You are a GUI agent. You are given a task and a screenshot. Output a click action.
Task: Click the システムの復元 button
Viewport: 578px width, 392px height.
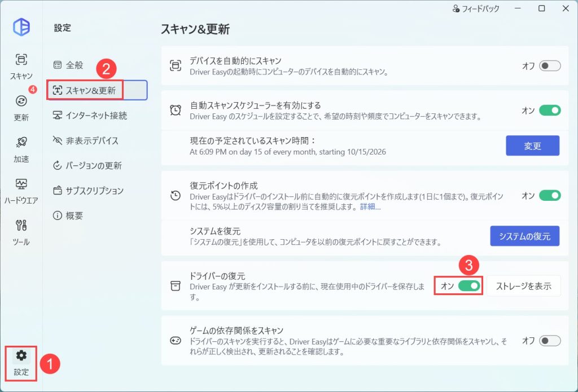click(525, 236)
